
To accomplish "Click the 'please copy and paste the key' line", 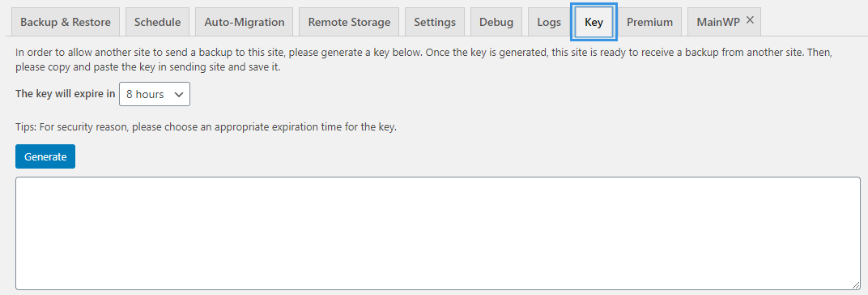I will (150, 67).
